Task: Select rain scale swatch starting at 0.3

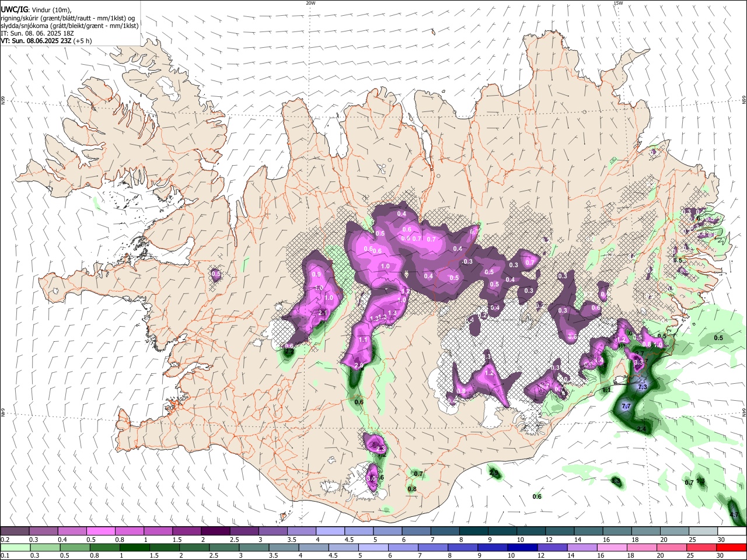Action: tap(45, 547)
